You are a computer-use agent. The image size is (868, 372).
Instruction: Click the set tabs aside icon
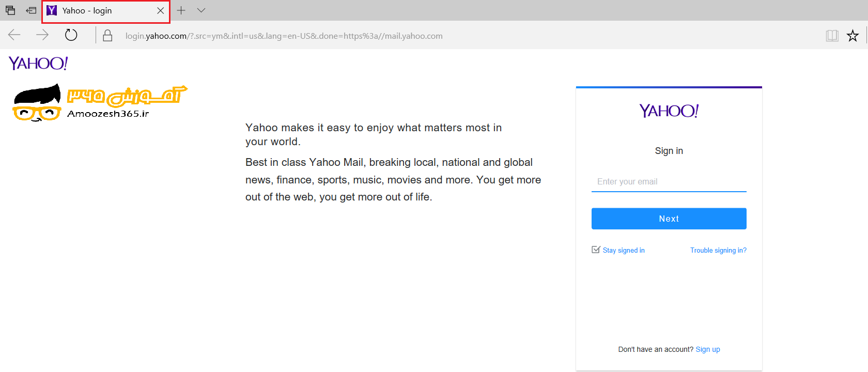pyautogui.click(x=32, y=10)
